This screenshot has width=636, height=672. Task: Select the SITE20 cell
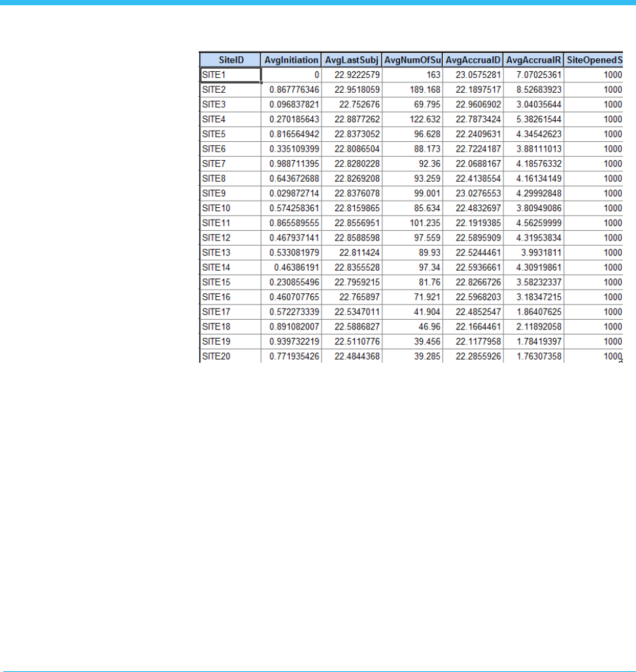point(231,356)
